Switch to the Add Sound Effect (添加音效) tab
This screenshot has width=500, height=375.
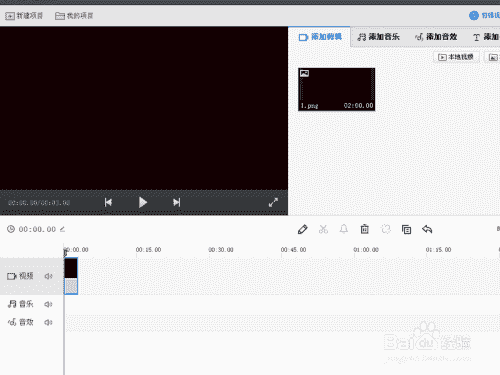(436, 37)
